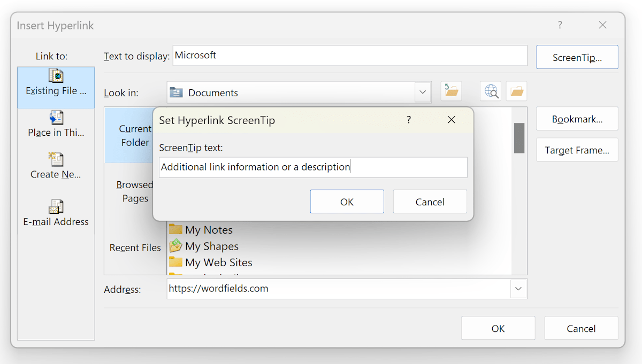Screen dimensions: 642x364
Task: Expand the Documents location list
Action: pos(423,92)
